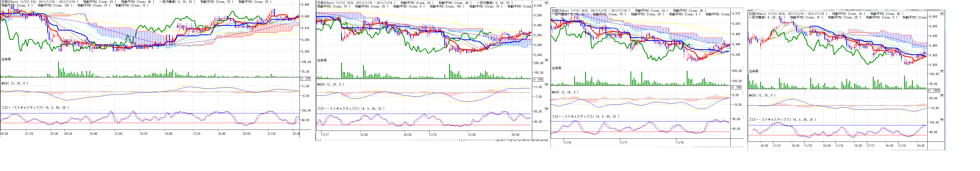980x171 pixels.
Task: Click the D icon in the 15-minute chart's bottom toolbar
Action: click(x=524, y=141)
